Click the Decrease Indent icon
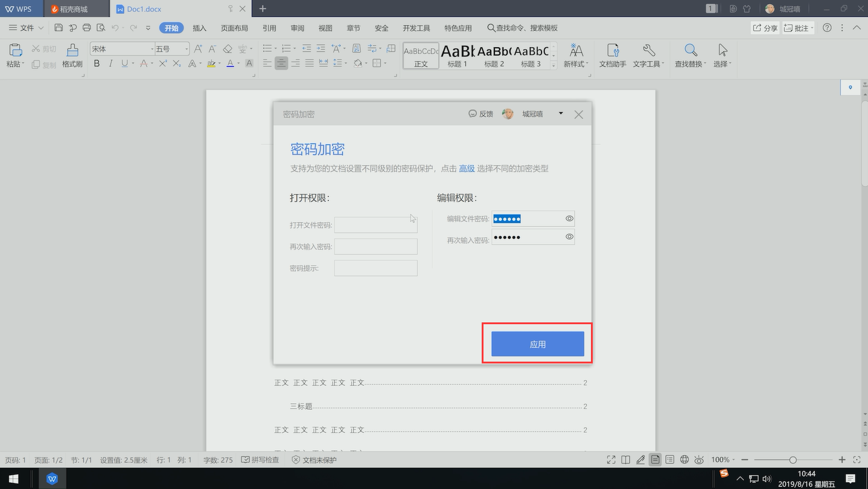868x489 pixels. point(307,49)
